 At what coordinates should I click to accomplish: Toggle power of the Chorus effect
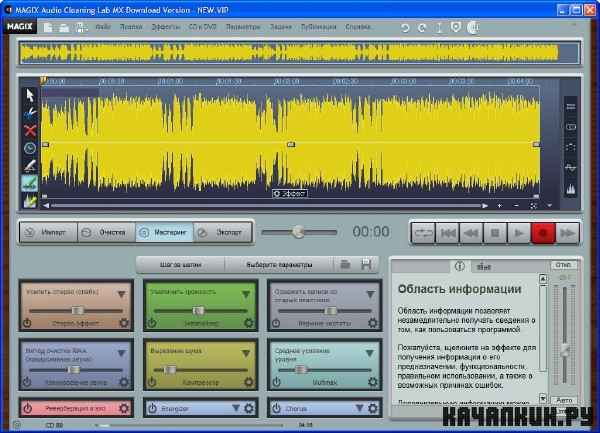coord(276,409)
